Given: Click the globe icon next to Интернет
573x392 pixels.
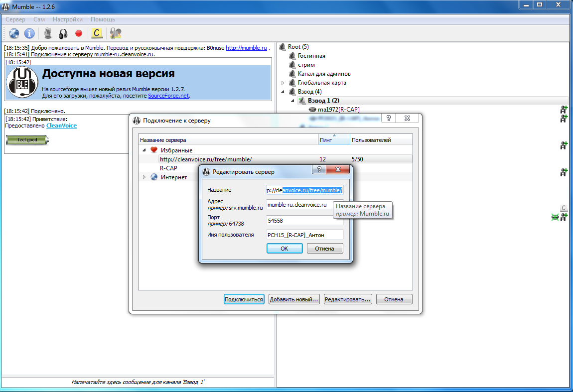Looking at the screenshot, I should pos(154,177).
